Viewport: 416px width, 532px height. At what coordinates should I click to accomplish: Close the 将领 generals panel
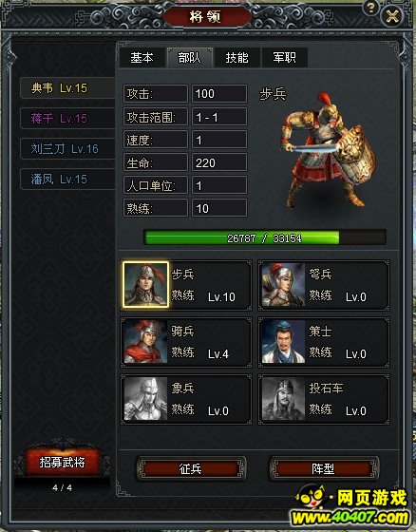[x=392, y=16]
